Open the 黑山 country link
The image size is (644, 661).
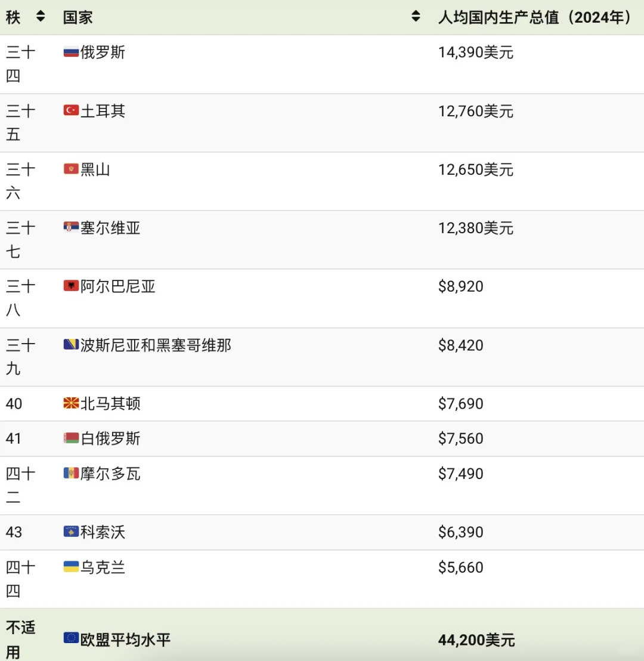point(95,169)
